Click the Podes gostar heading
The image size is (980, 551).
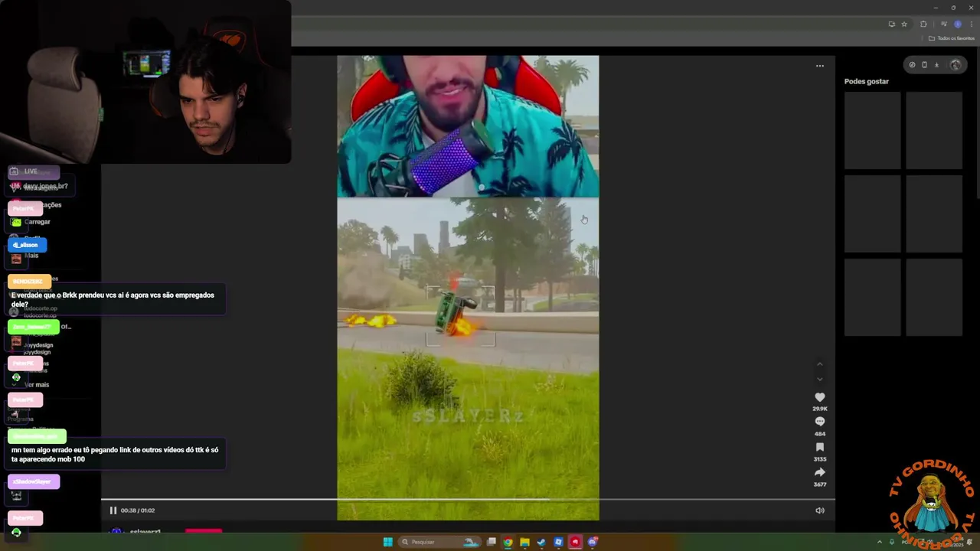(x=867, y=81)
